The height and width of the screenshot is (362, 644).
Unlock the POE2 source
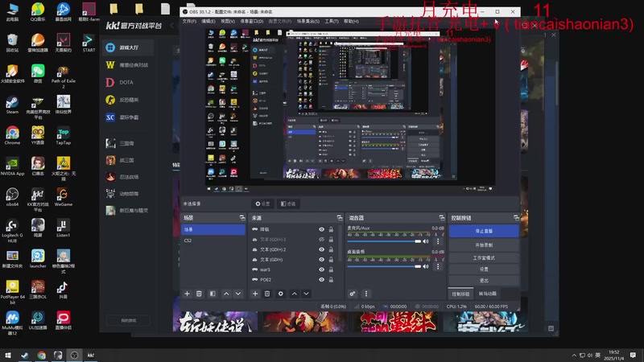pos(331,279)
